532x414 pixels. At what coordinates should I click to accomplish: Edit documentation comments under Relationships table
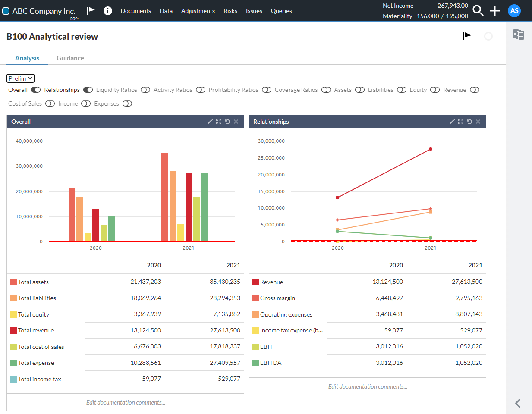pyautogui.click(x=368, y=386)
